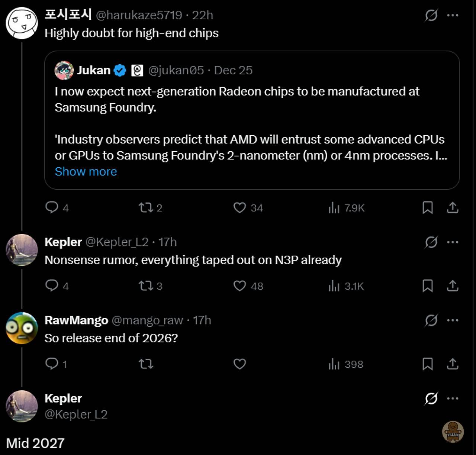This screenshot has width=476, height=455.
Task: Open the @Kepler_L2 handle on 'Mid 2027' post
Action: coord(76,414)
